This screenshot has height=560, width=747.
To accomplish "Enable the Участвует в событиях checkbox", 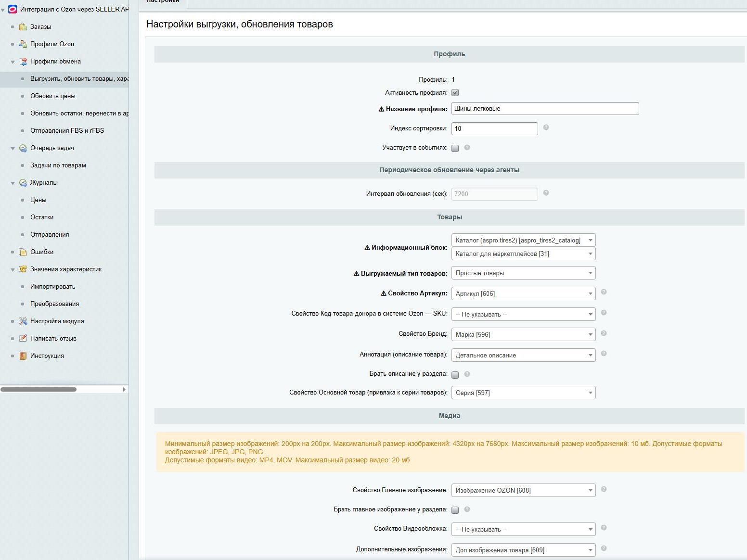I will (x=455, y=148).
